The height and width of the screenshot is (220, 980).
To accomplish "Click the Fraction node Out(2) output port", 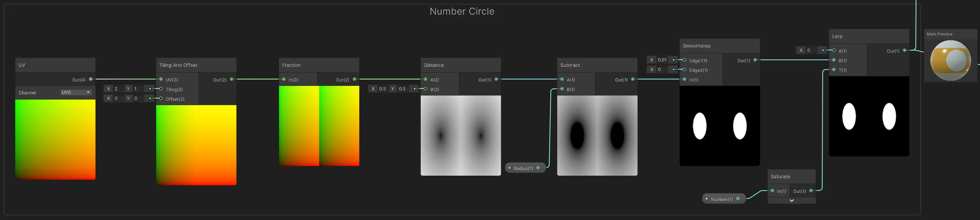I will coord(354,79).
